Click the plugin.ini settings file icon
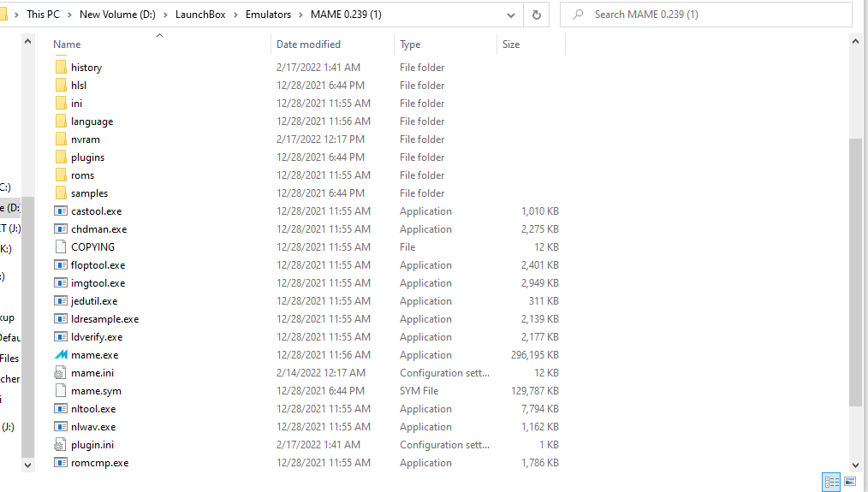 [x=60, y=445]
